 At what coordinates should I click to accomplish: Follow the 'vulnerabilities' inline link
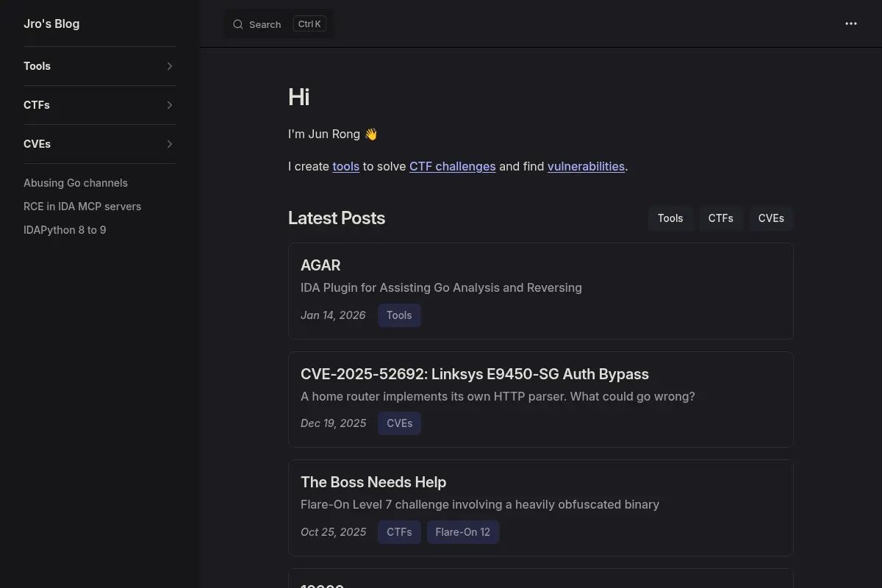pyautogui.click(x=586, y=166)
